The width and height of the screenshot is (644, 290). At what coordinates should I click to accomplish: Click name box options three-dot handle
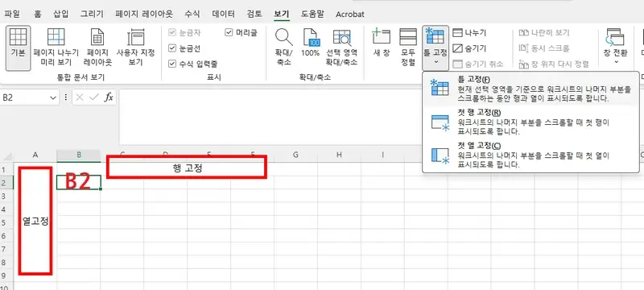(66, 97)
